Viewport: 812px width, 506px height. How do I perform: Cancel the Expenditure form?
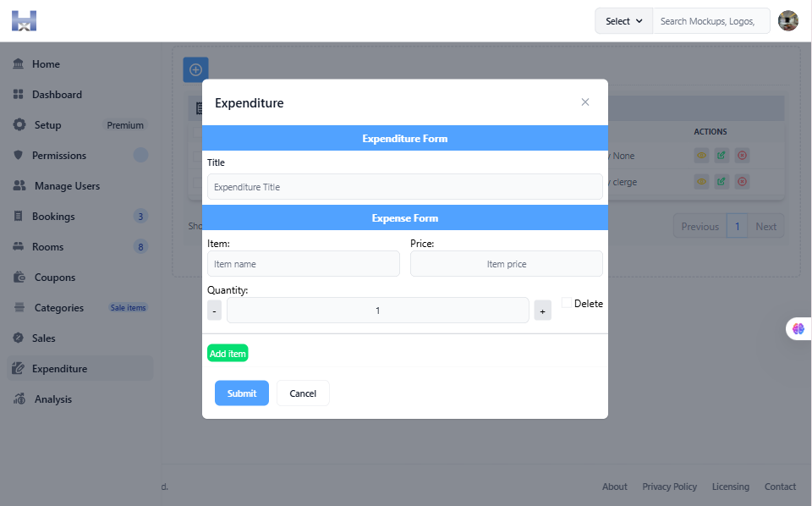pyautogui.click(x=302, y=393)
